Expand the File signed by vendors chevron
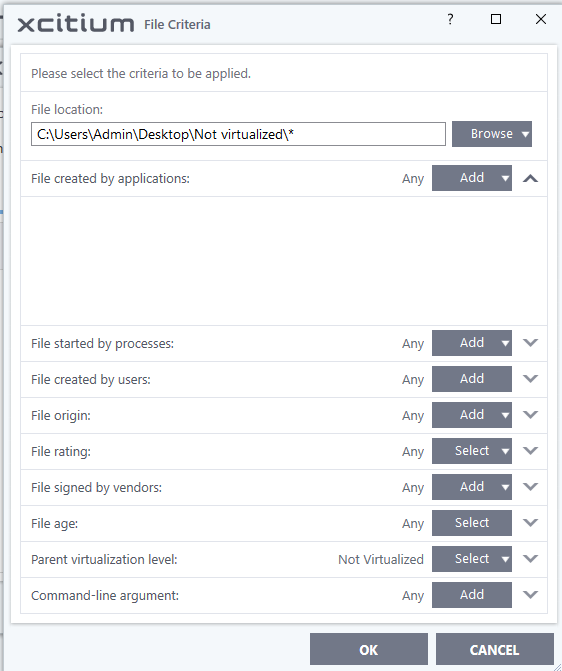Viewport: 562px width, 671px height. pyautogui.click(x=530, y=487)
